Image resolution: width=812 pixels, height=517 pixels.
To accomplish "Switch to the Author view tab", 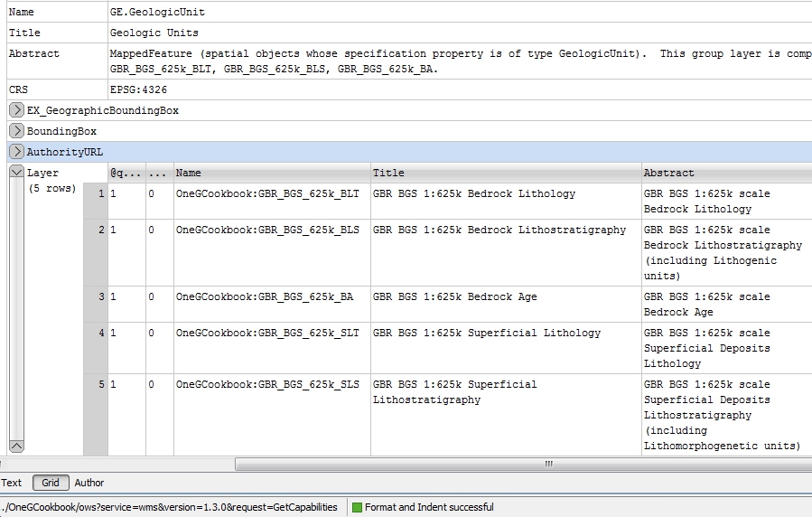I will click(x=89, y=483).
